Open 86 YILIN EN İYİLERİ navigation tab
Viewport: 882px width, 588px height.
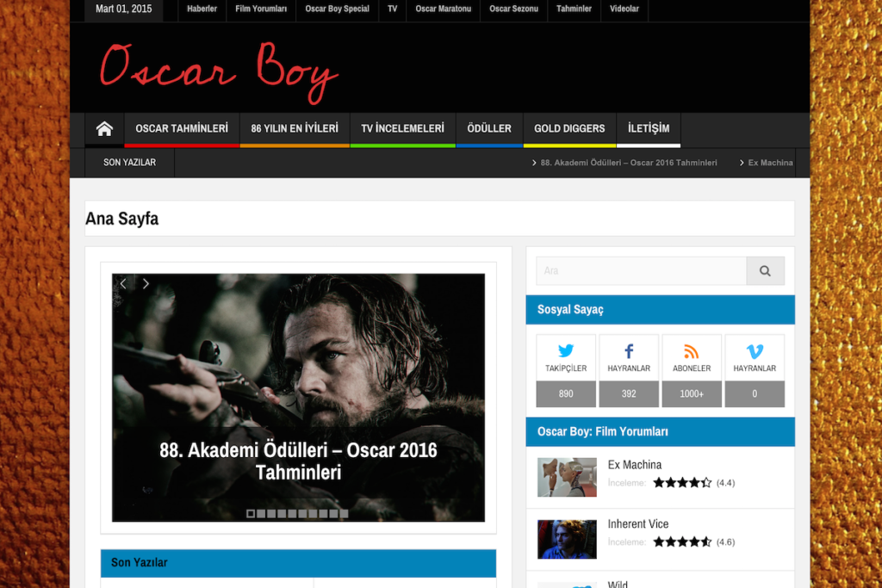coord(295,129)
